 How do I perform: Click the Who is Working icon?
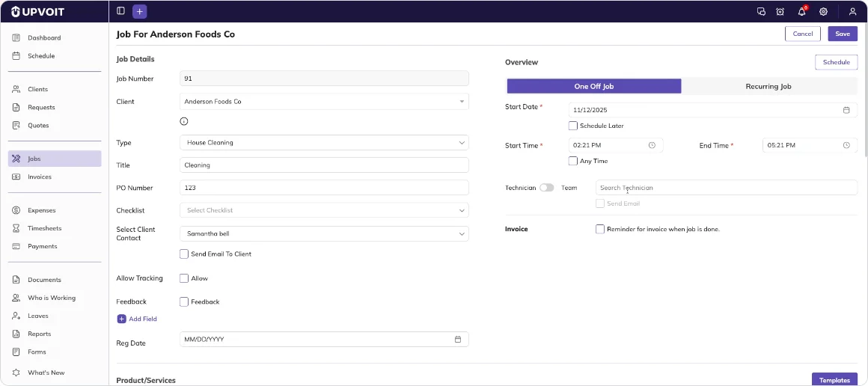tap(16, 298)
